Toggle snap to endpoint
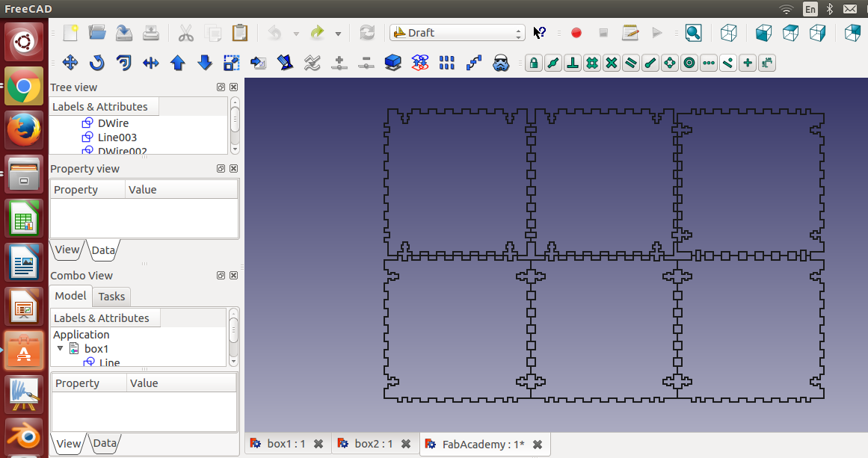The width and height of the screenshot is (868, 458). point(650,63)
